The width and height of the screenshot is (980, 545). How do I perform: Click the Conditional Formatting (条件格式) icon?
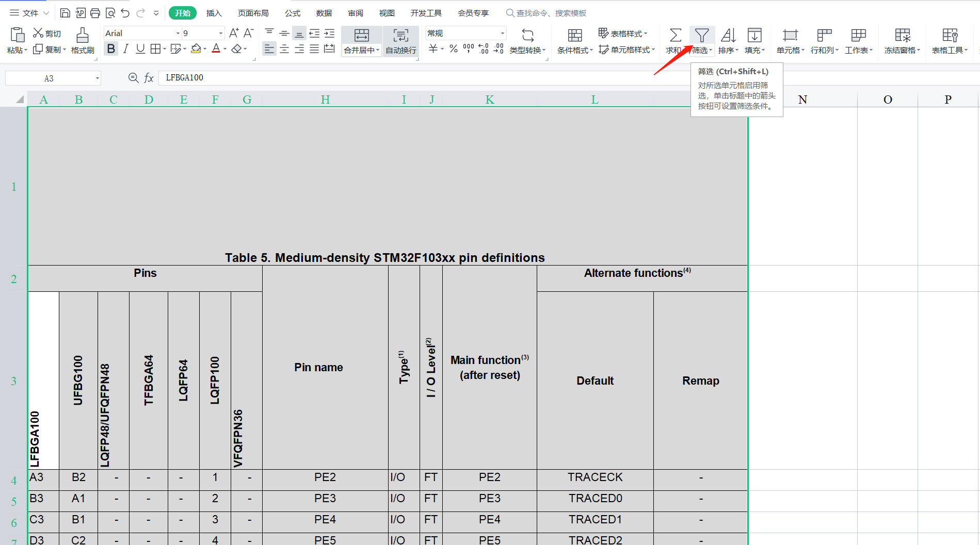[575, 35]
